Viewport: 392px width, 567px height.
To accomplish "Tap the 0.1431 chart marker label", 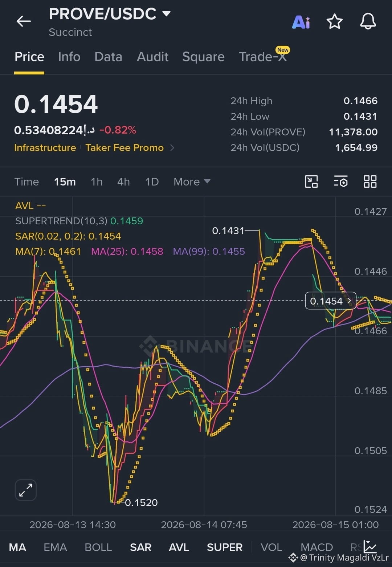I will pyautogui.click(x=228, y=231).
